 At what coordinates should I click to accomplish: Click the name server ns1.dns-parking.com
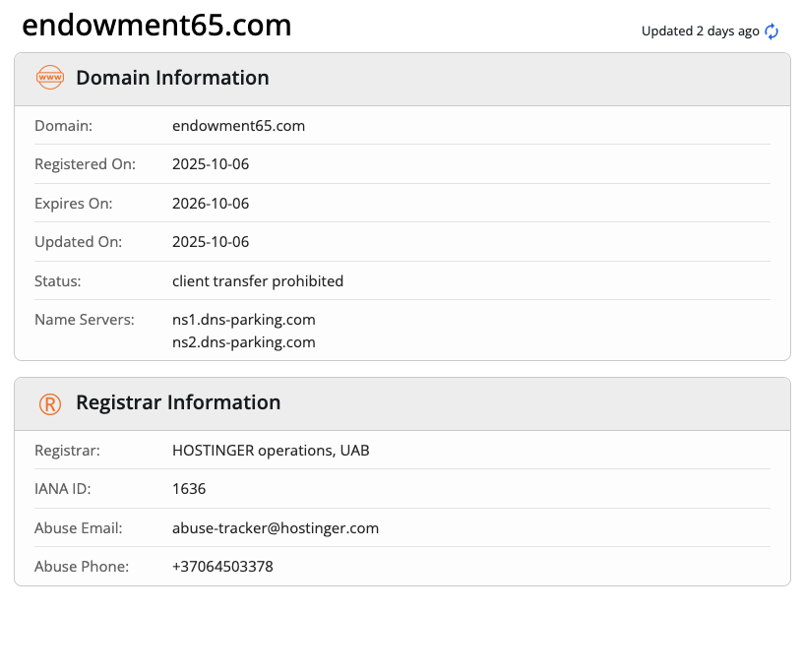243,319
